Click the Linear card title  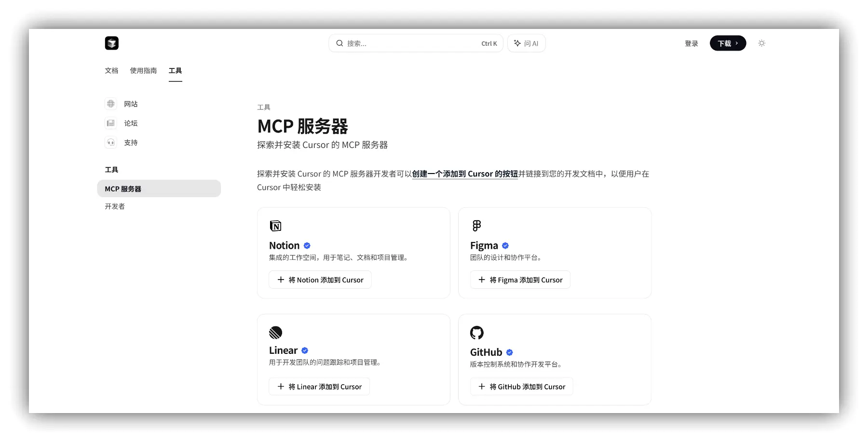[284, 350]
